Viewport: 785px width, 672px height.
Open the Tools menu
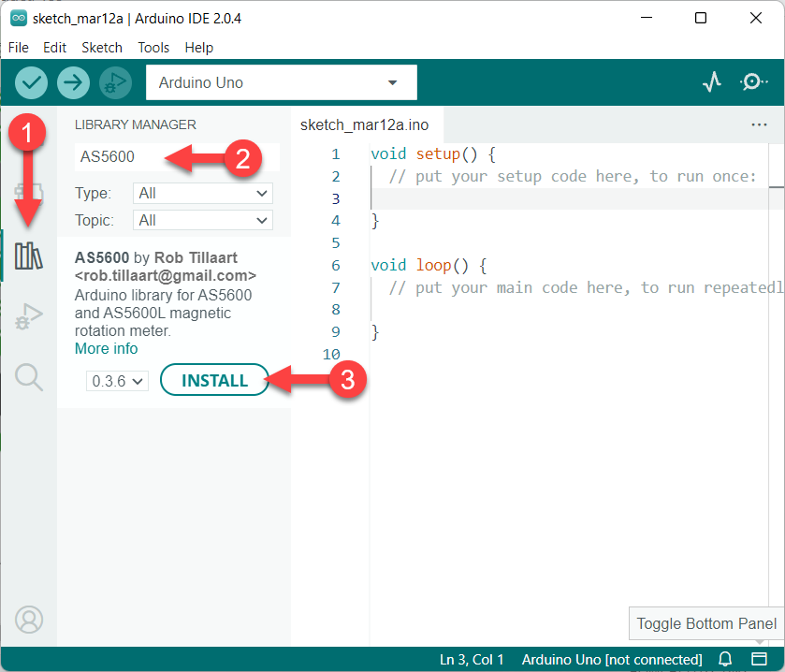(153, 48)
